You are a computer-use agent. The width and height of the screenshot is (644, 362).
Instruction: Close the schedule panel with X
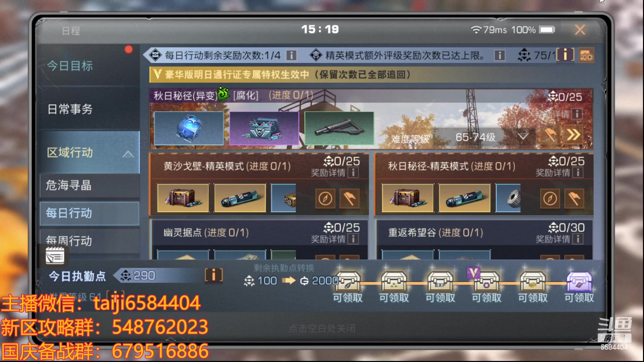click(580, 30)
